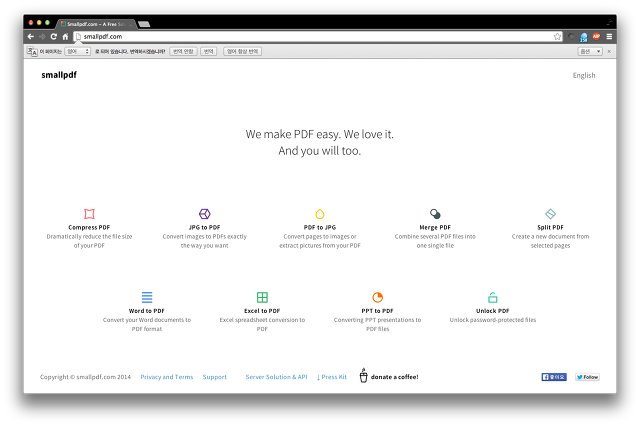Open the Adblock Plus extension icon

[x=596, y=36]
